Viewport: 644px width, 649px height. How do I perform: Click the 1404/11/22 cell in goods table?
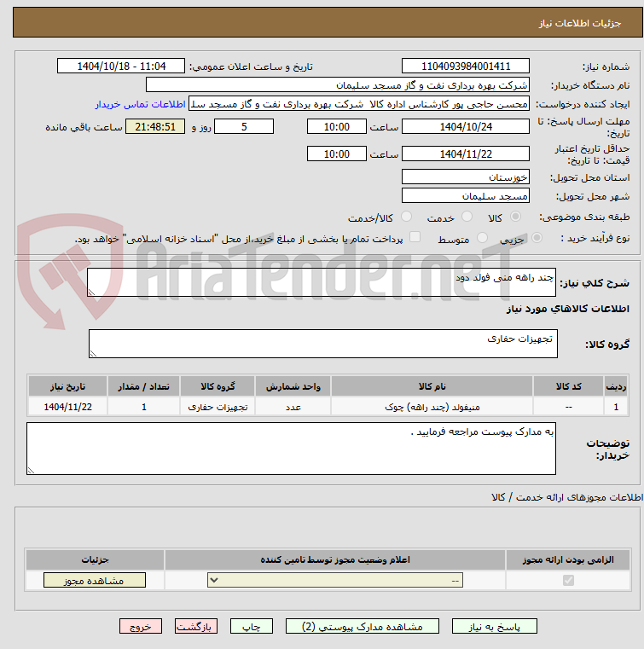[68, 407]
